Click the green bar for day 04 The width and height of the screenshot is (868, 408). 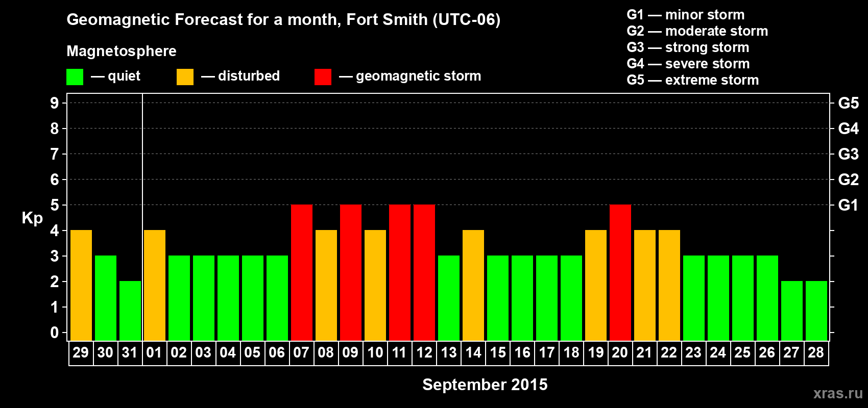[228, 298]
